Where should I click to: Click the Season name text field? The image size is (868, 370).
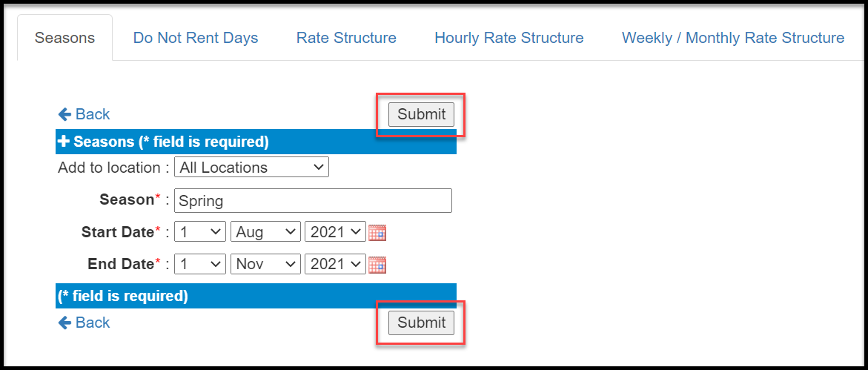click(x=314, y=200)
